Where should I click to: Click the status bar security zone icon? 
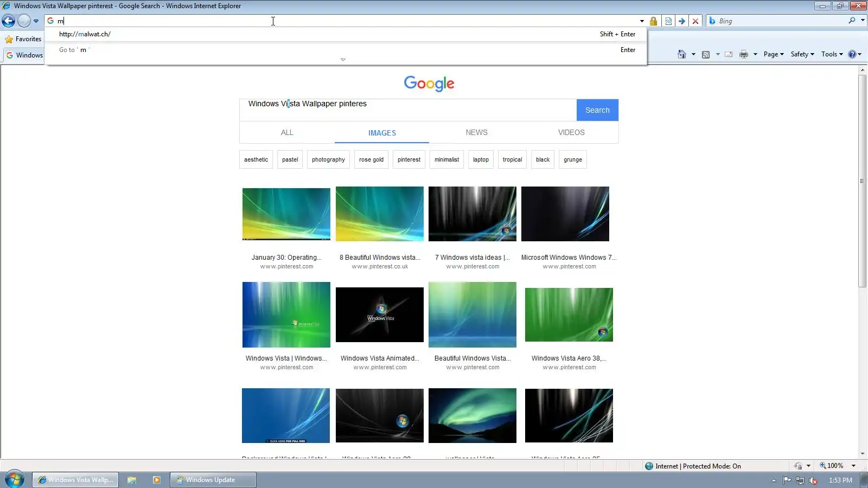[649, 466]
